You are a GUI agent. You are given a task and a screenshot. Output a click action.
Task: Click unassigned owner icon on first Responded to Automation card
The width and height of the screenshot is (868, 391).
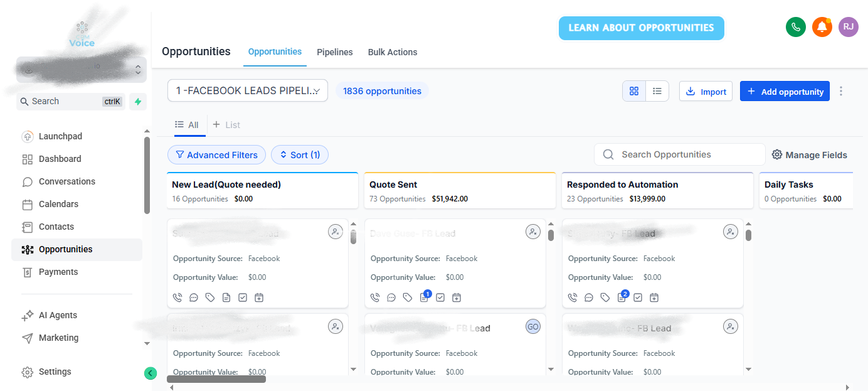pyautogui.click(x=731, y=232)
